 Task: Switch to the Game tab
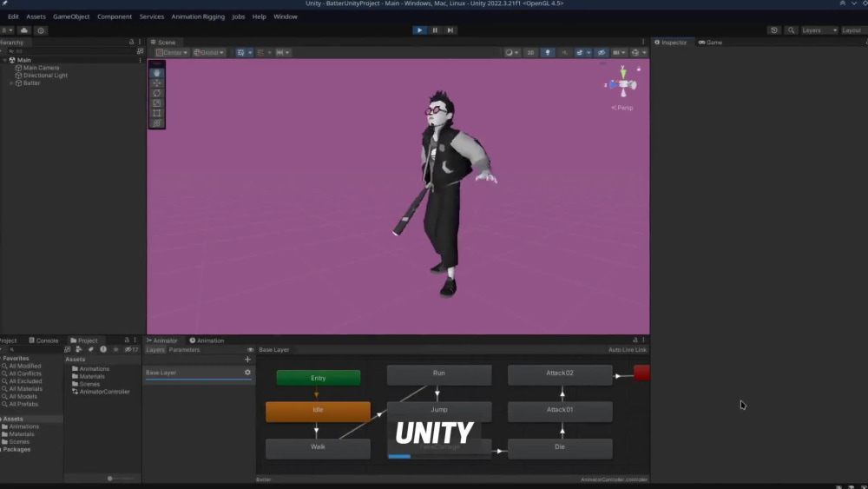(710, 42)
